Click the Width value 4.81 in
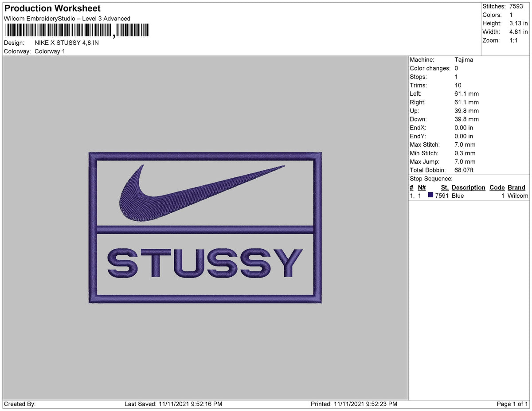Screen dimensions: 532x411 pyautogui.click(x=519, y=32)
